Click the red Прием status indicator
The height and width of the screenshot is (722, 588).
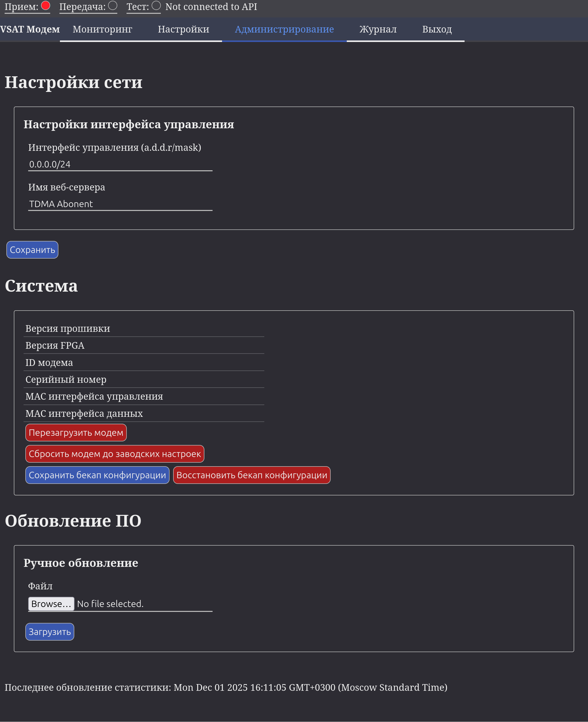[45, 6]
